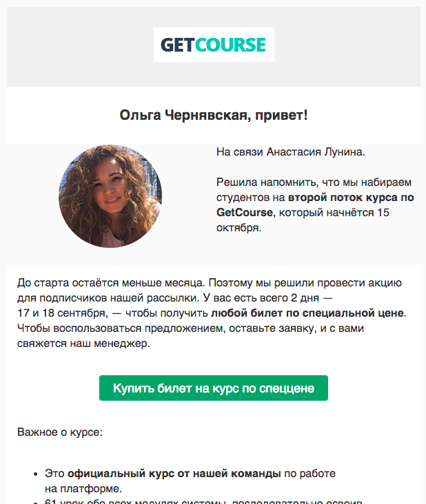This screenshot has width=426, height=504.
Task: Click the GetCourse logo in header
Action: pyautogui.click(x=214, y=45)
